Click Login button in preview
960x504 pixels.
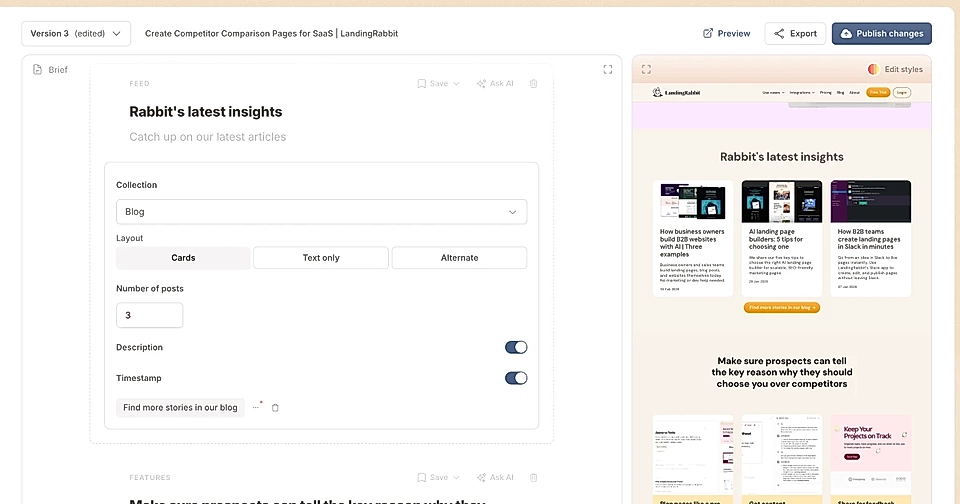[902, 92]
